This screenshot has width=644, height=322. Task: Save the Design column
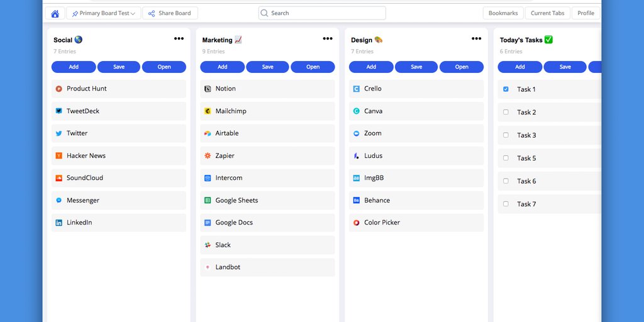point(416,67)
